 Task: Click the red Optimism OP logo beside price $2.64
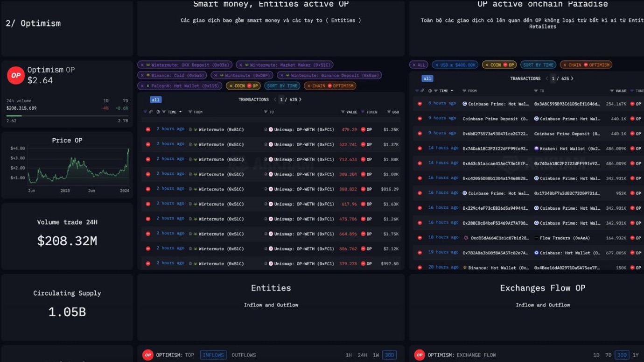[16, 75]
